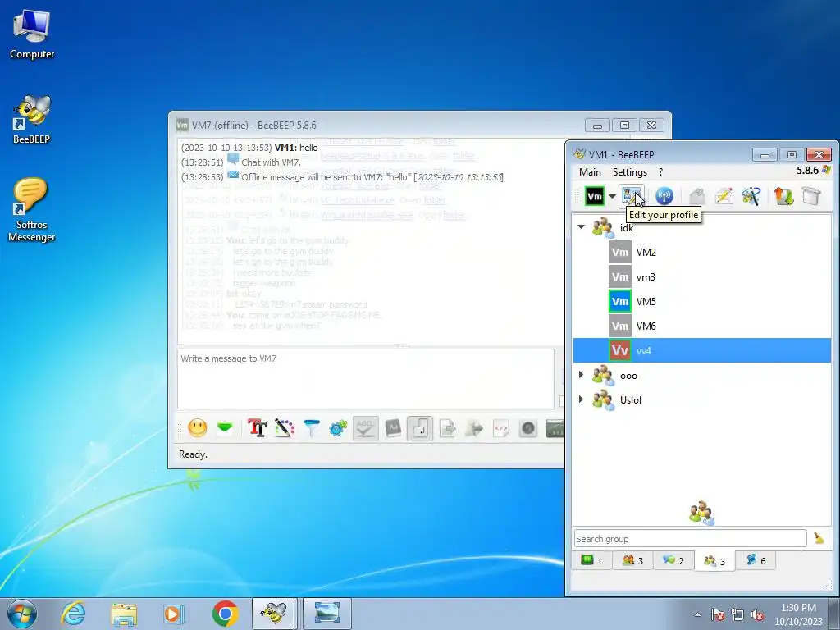
Task: Click the code snippet </> icon
Action: 501,428
